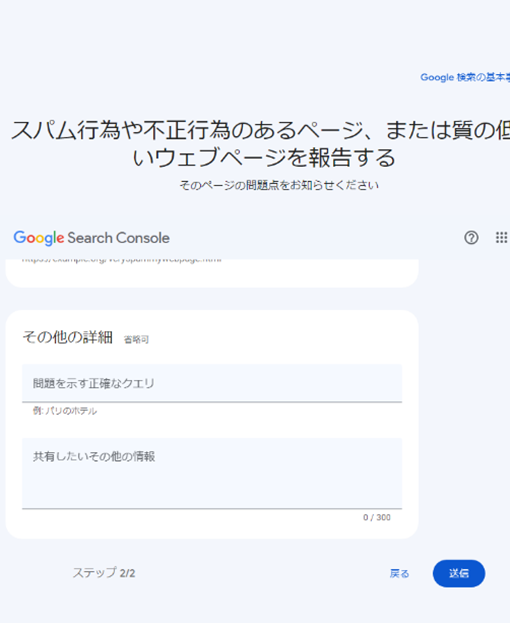The height and width of the screenshot is (623, 510).
Task: Click the Search Console product name
Action: 118,238
